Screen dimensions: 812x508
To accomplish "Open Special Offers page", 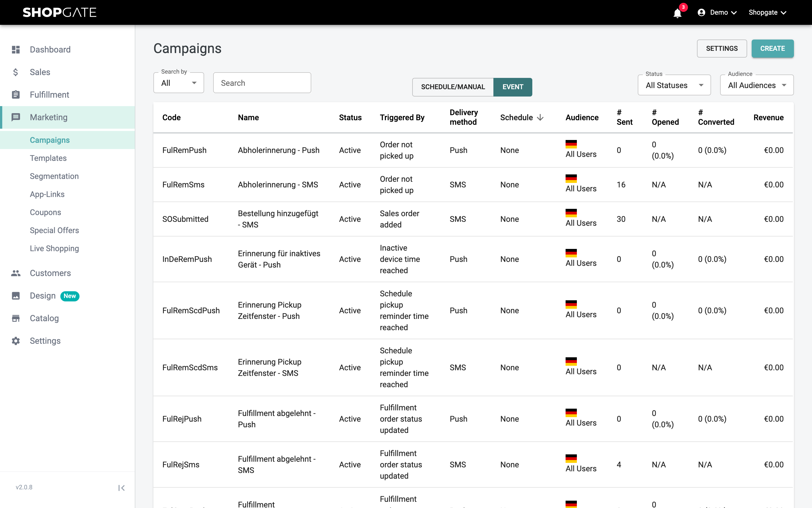I will 54,231.
